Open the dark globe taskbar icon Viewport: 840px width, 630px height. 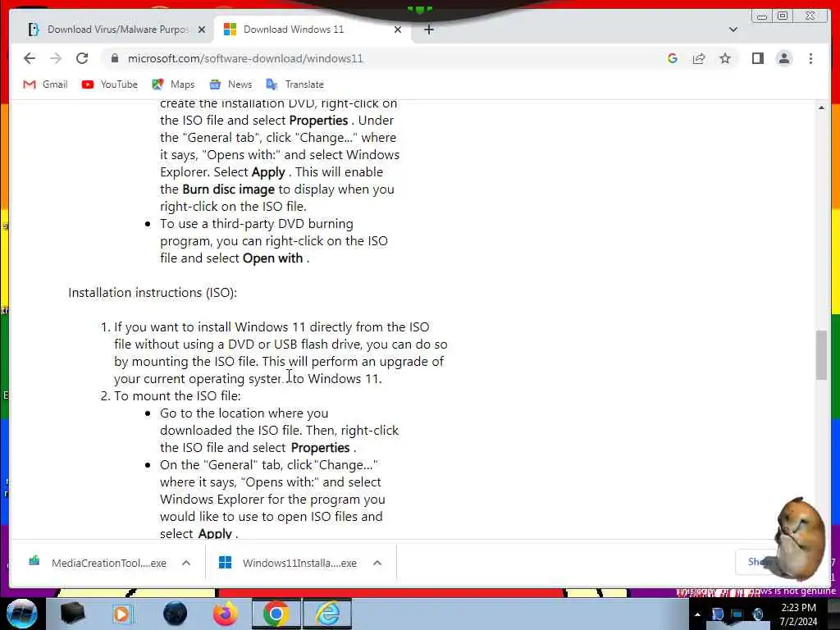coord(176,614)
